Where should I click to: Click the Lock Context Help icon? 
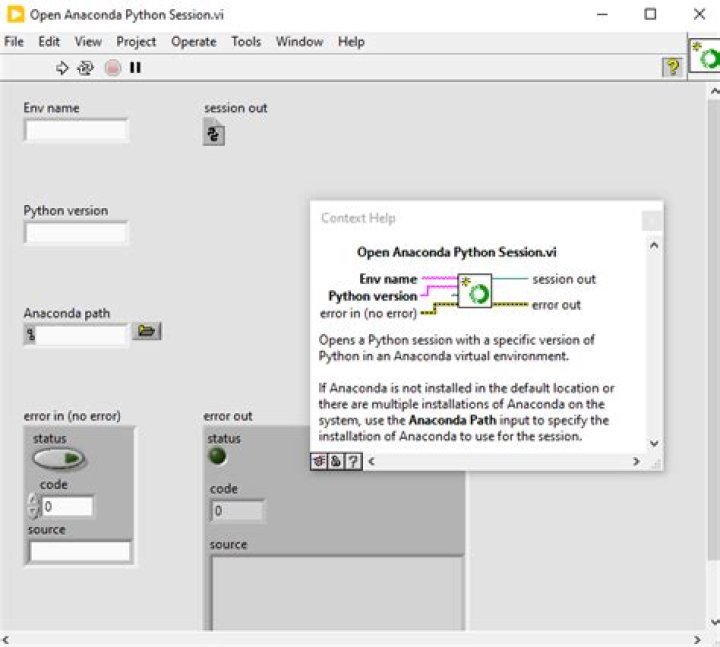point(336,461)
